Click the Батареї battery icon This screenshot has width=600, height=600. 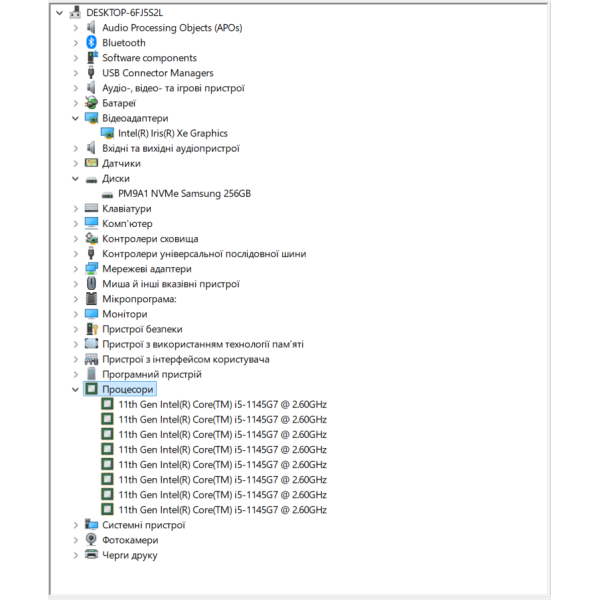click(91, 103)
